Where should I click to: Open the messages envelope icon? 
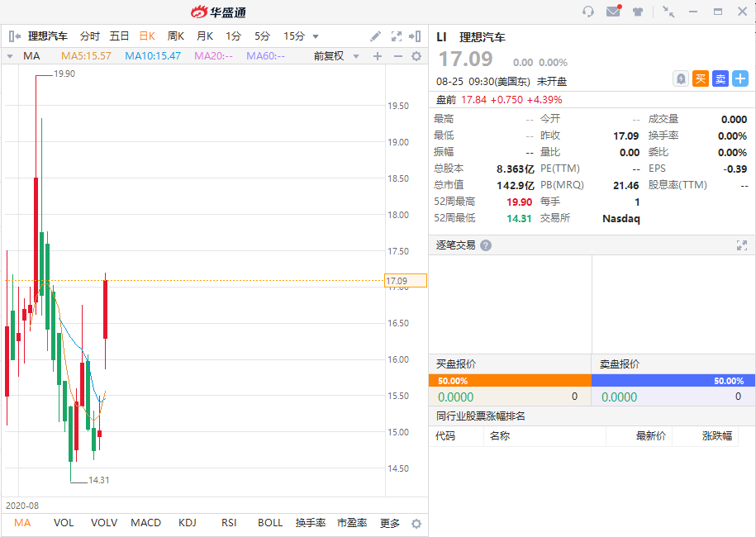click(x=613, y=12)
